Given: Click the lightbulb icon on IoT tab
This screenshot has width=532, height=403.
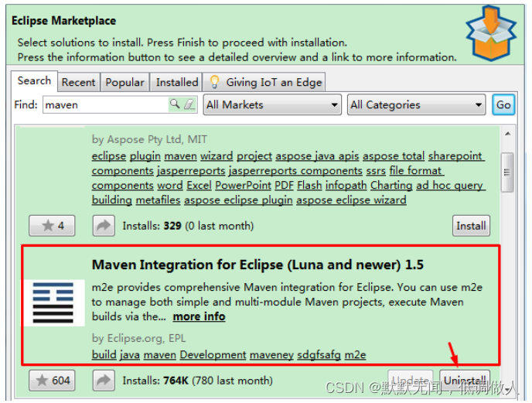Looking at the screenshot, I should coord(214,82).
